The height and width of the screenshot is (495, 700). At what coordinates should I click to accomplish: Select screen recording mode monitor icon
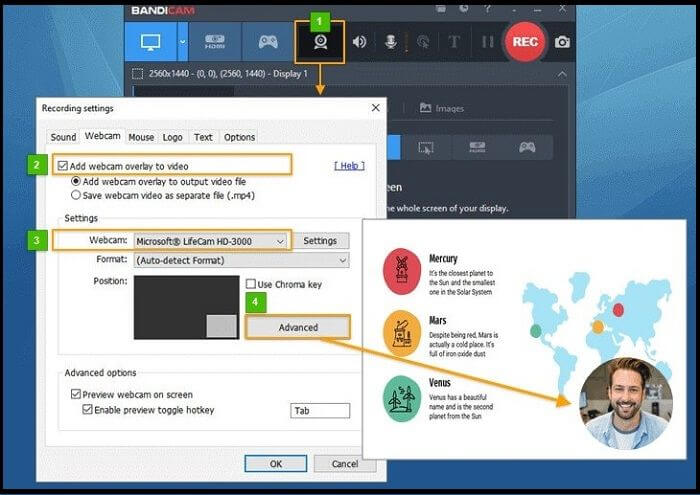click(153, 42)
